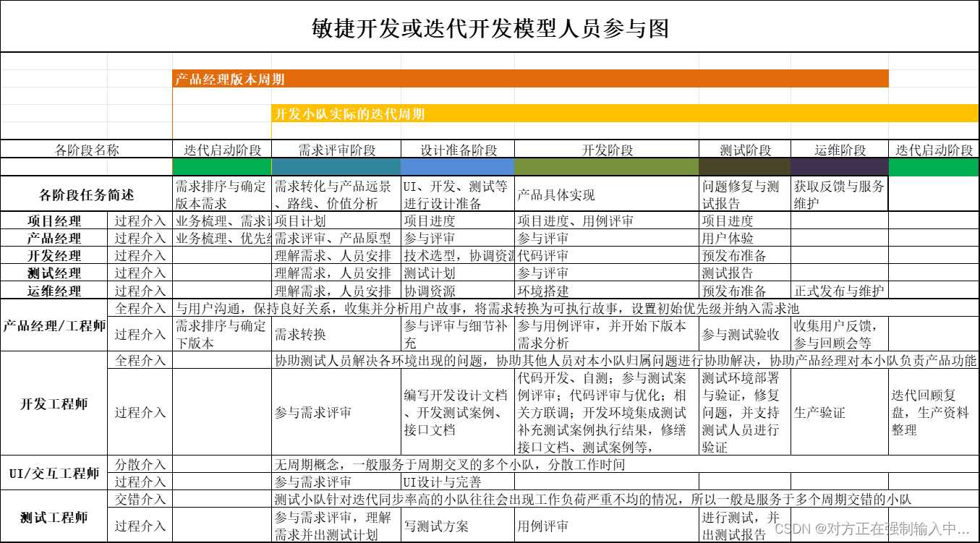
Task: Click the title 敏捷开发或迭代开发模型人员参与图
Action: (490, 28)
